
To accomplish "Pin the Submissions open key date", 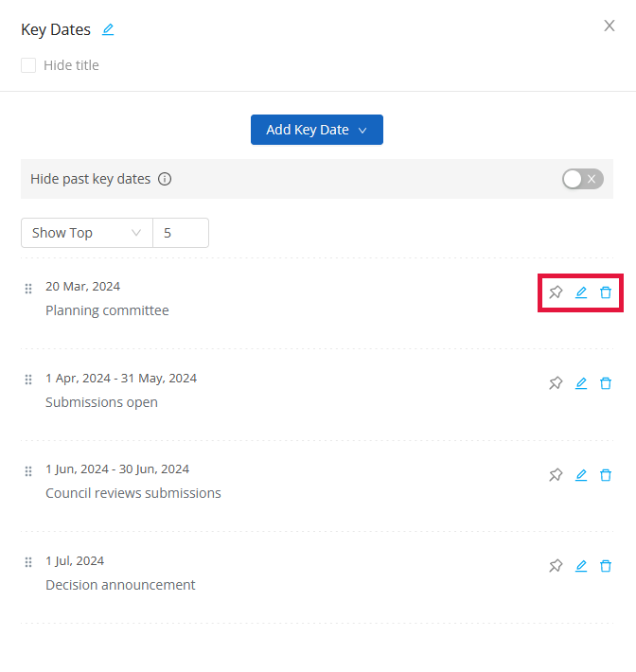I will [556, 383].
